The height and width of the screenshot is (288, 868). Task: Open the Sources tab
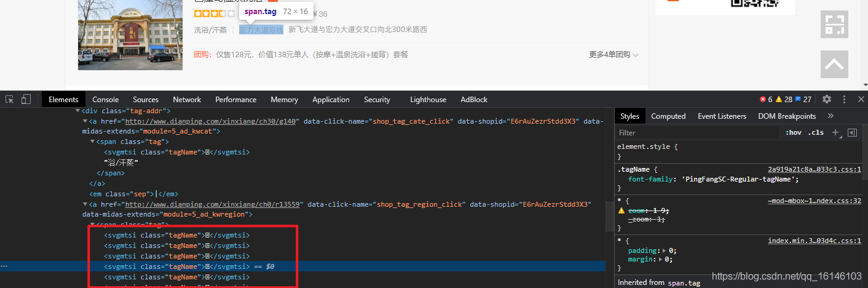coord(146,99)
